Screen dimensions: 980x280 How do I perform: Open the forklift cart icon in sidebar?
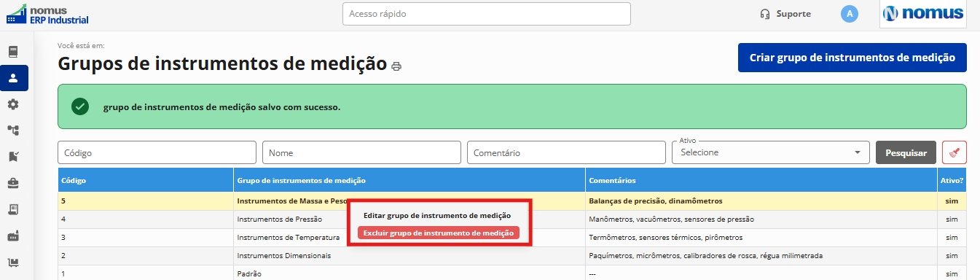13,262
